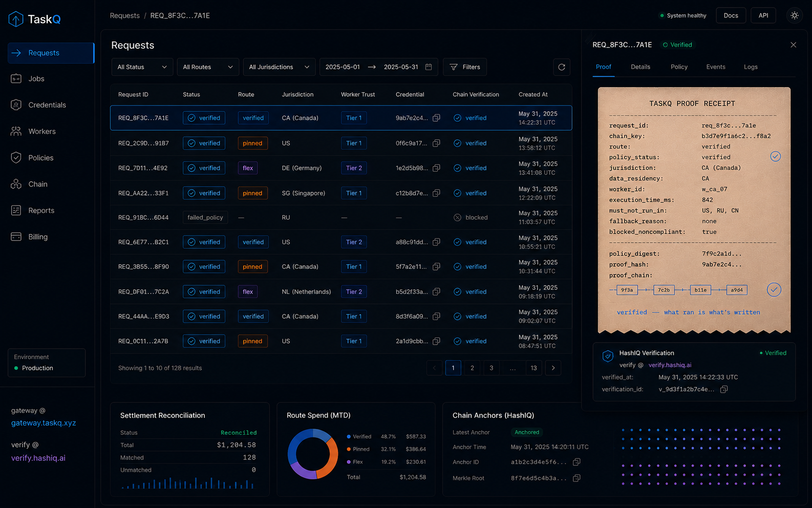Click the TaskQ logo
The width and height of the screenshot is (812, 508).
35,19
